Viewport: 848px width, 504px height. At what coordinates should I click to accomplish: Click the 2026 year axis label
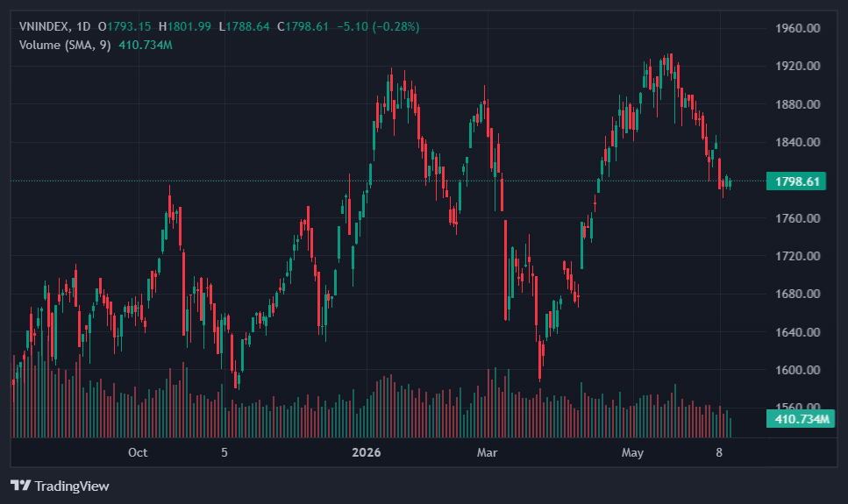point(367,452)
